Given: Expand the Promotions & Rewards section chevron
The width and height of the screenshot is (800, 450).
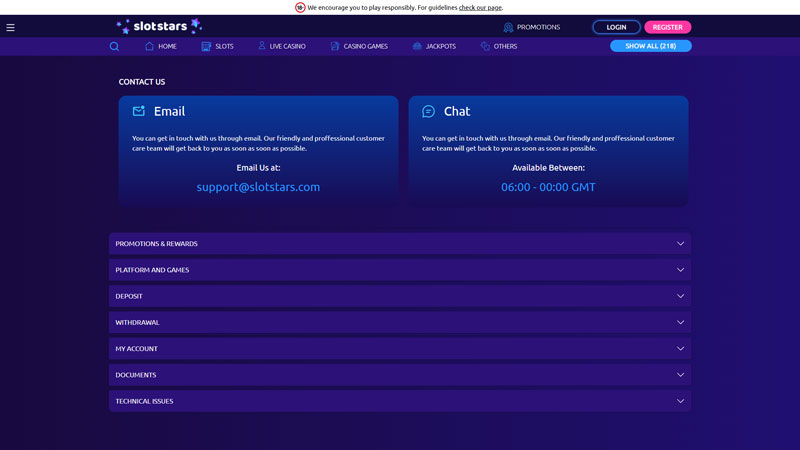Looking at the screenshot, I should coord(680,243).
